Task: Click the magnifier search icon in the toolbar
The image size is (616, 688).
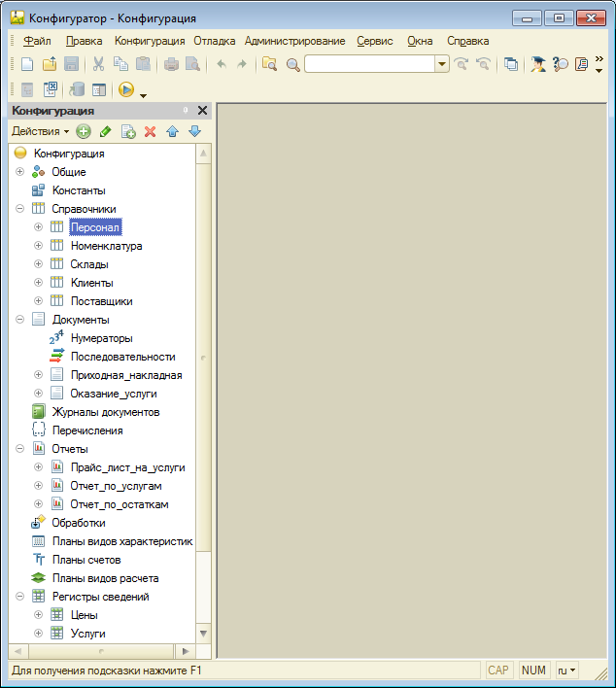Action: pyautogui.click(x=292, y=64)
